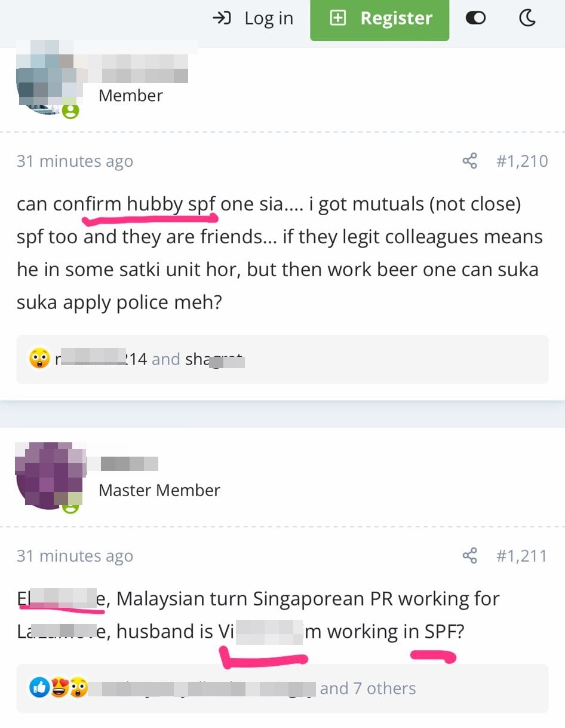
Task: Enable dark mode with the moon icon
Action: tap(527, 19)
